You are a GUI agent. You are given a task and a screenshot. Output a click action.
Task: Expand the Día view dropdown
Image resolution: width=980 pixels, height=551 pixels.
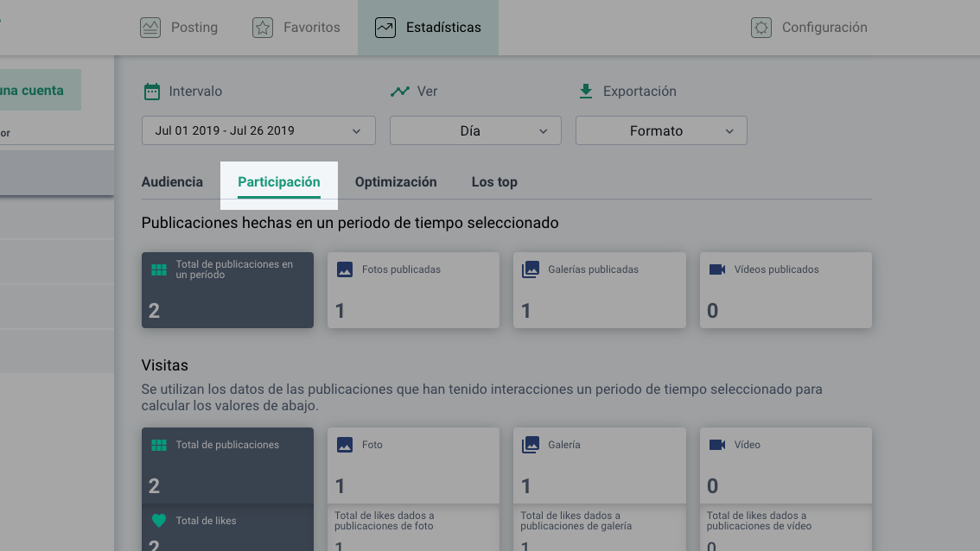pos(475,130)
